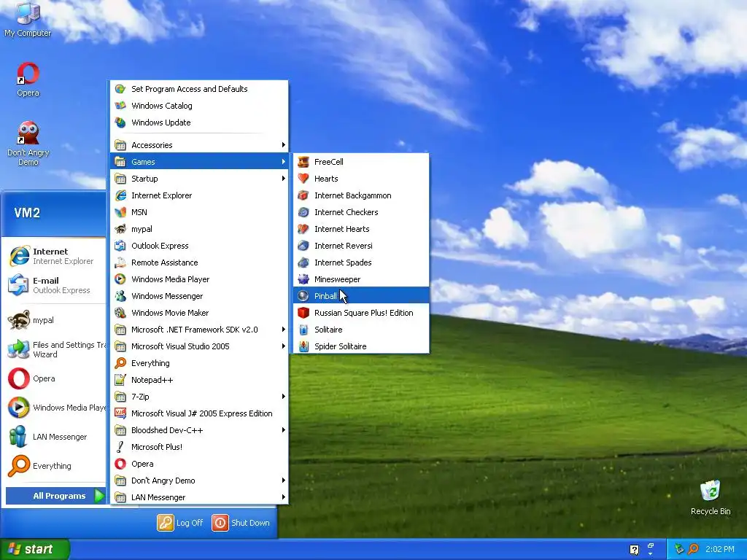
Task: Click the All Programs button
Action: pos(55,496)
